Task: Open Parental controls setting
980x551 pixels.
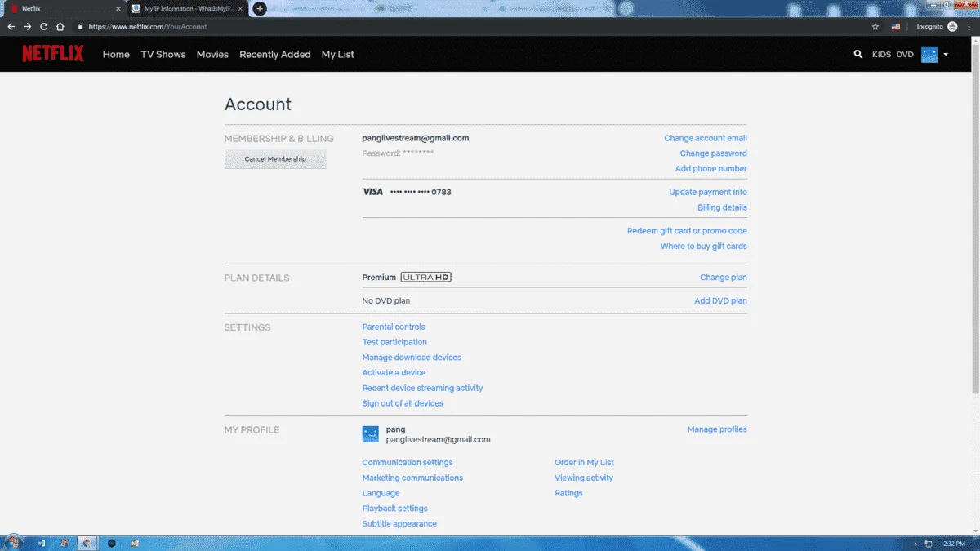Action: pos(394,327)
